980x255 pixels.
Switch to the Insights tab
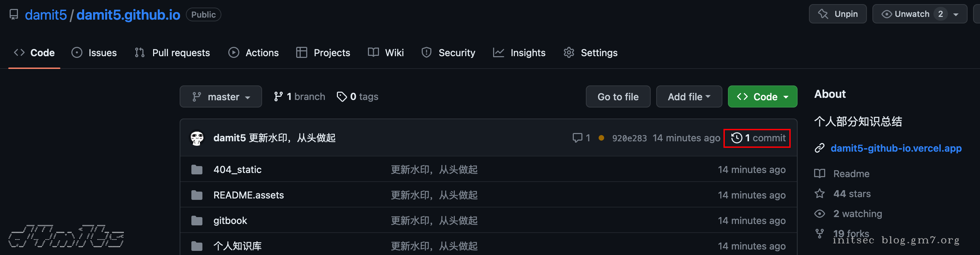coord(519,52)
